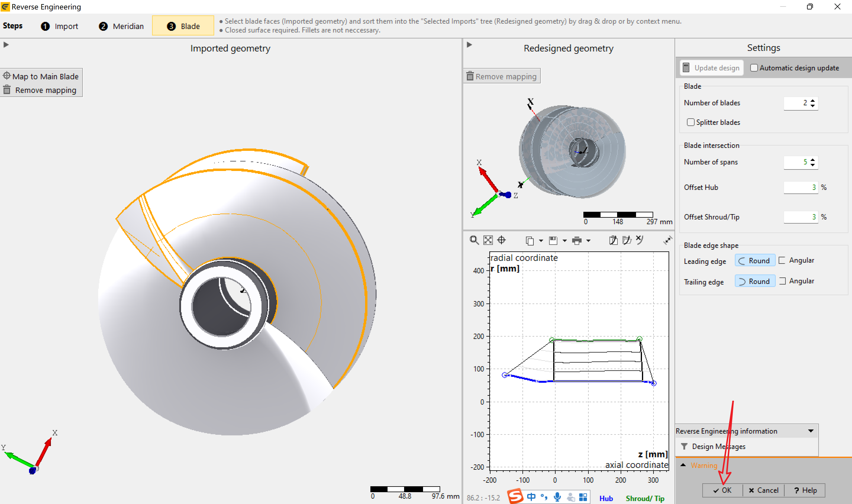852x504 pixels.
Task: Click the remove curve icon
Action: point(640,240)
